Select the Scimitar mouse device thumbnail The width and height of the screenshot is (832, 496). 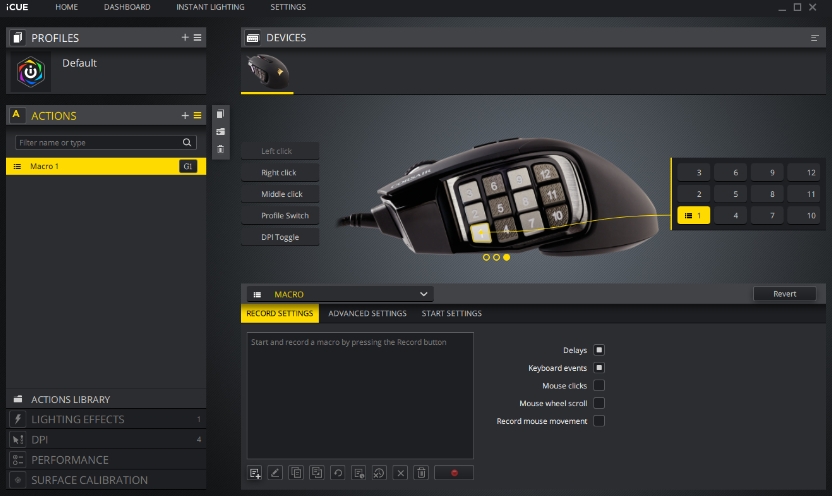[x=267, y=72]
